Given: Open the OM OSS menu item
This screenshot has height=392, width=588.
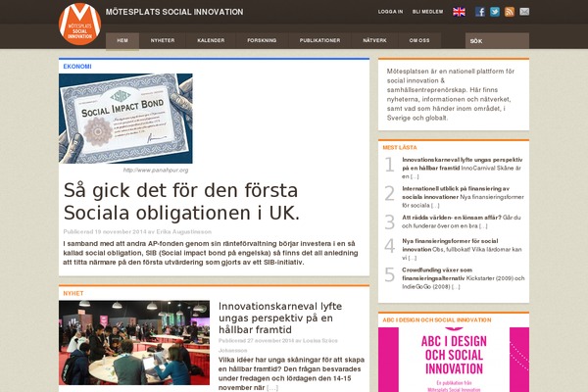Looking at the screenshot, I should [x=419, y=40].
